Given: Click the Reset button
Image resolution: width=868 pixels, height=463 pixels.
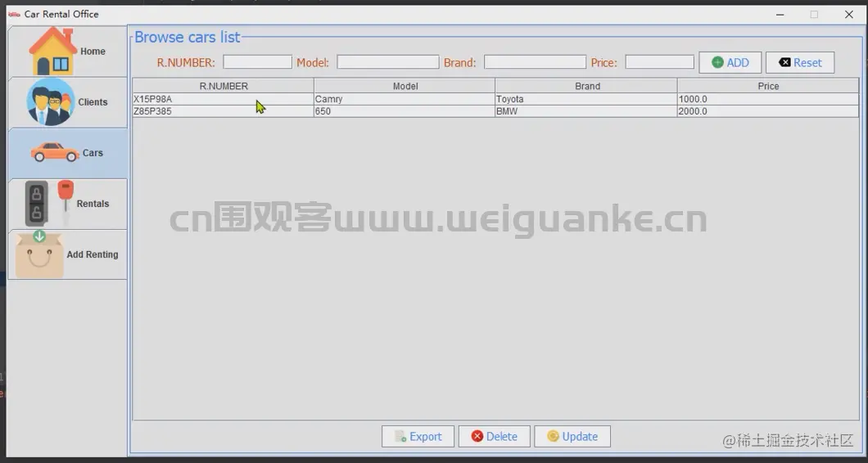Looking at the screenshot, I should click(800, 62).
